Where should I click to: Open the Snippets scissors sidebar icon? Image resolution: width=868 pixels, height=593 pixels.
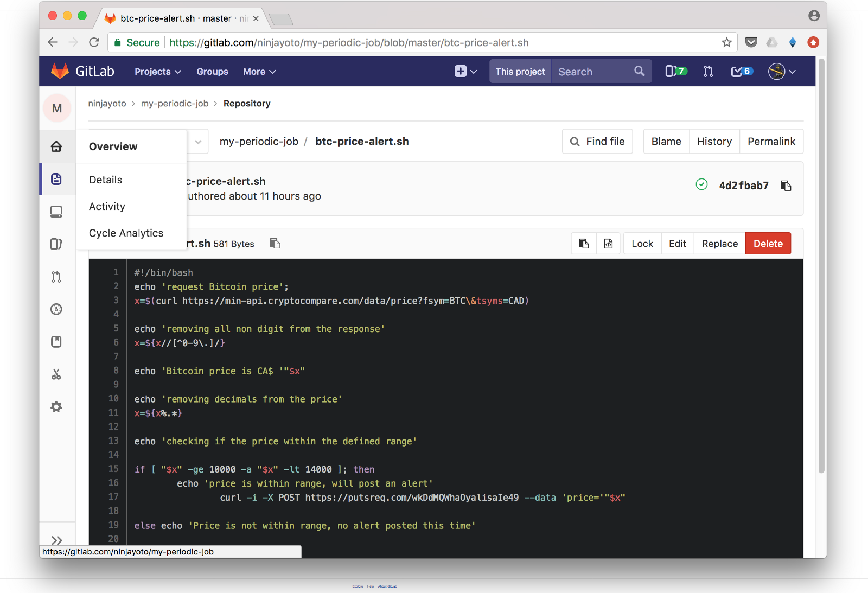click(56, 374)
